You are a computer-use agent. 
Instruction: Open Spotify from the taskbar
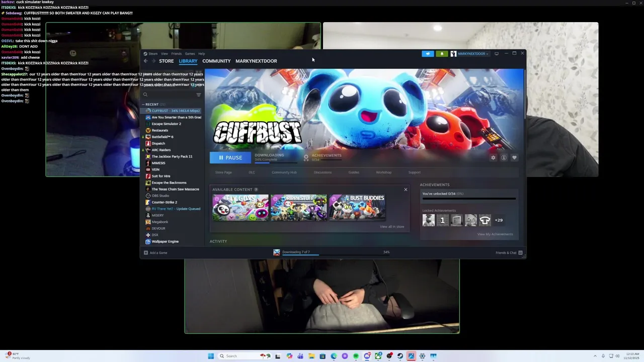click(356, 356)
